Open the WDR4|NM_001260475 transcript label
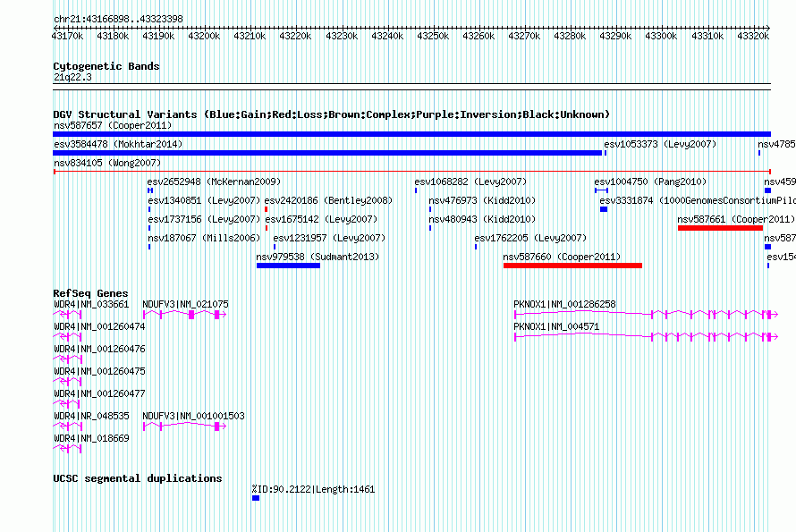This screenshot has width=796, height=532. pyautogui.click(x=99, y=371)
